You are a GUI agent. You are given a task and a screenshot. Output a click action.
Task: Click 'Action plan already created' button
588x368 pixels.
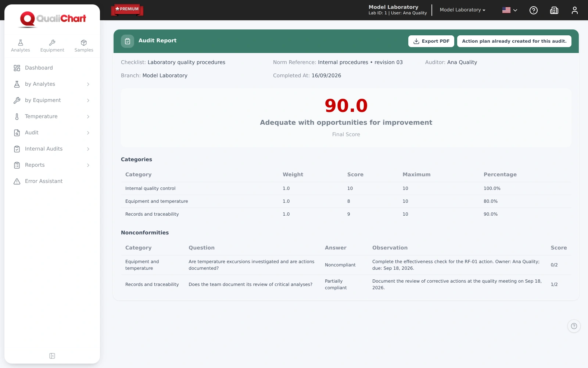[x=514, y=41]
